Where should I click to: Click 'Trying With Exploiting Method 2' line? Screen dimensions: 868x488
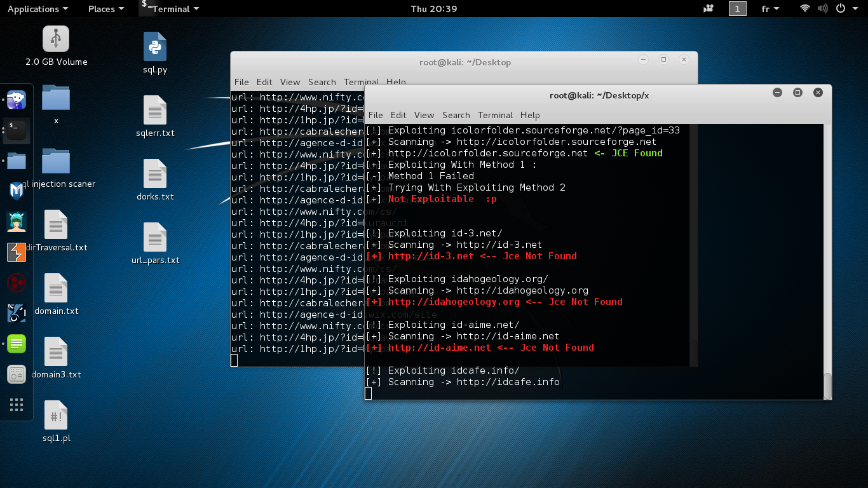[x=465, y=187]
